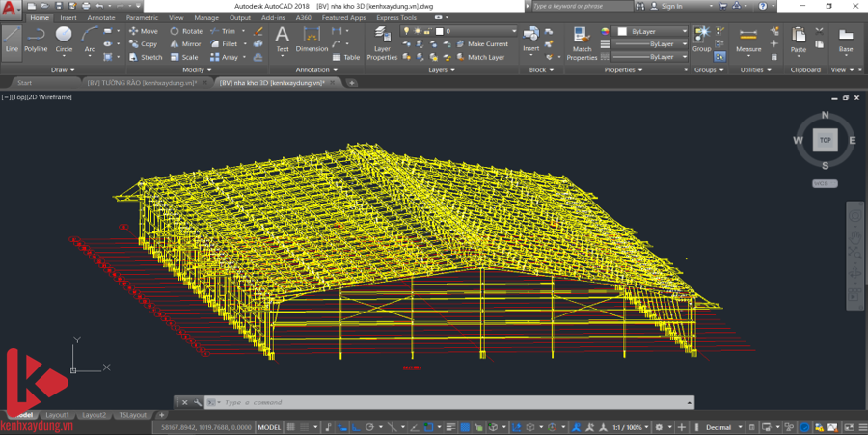Select the Line tool
The height and width of the screenshot is (435, 868).
coord(12,40)
